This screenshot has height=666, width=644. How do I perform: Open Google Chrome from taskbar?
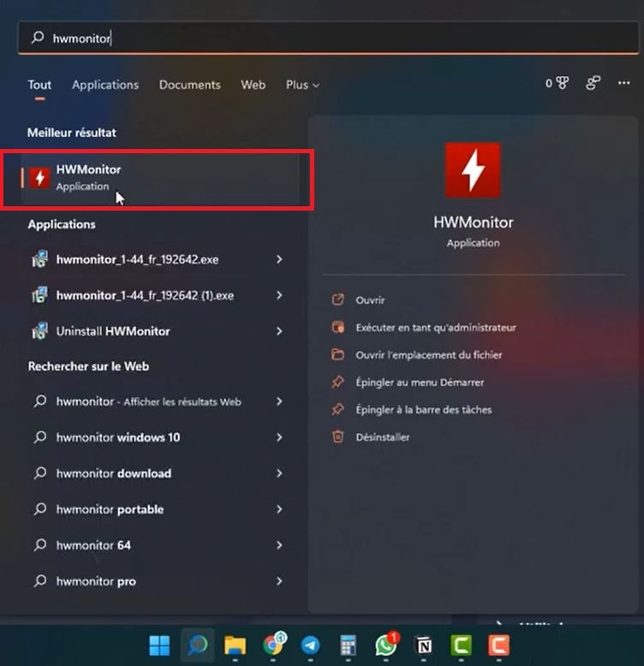[272, 645]
